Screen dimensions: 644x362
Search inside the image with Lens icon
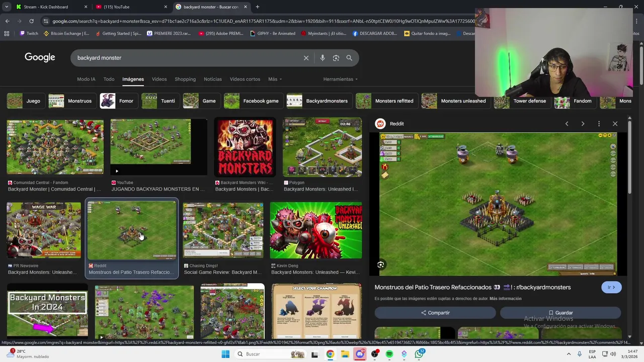(x=381, y=264)
